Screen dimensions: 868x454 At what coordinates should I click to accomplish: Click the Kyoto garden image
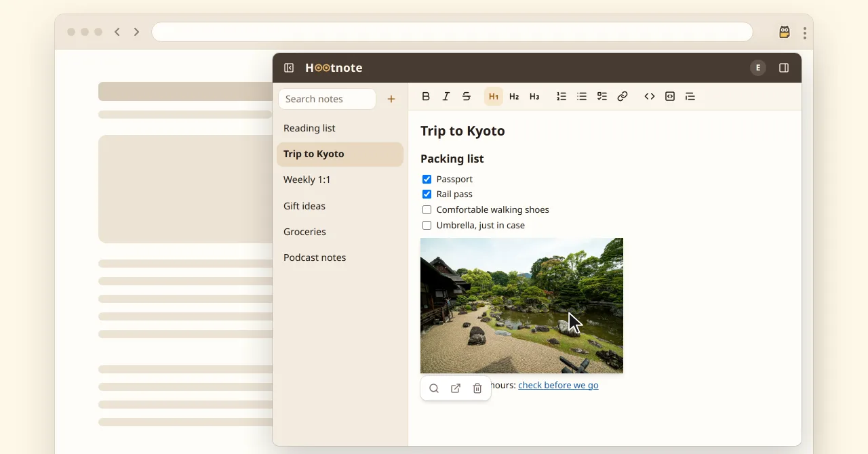521,306
